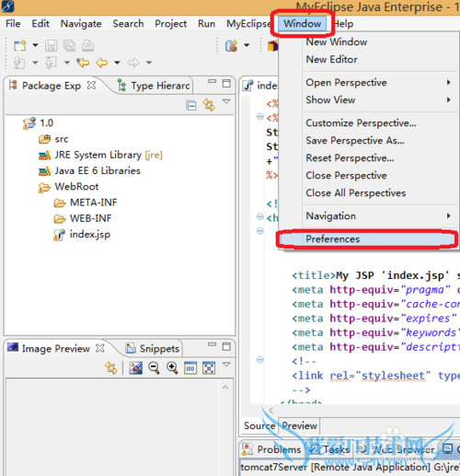Open the Search menu
This screenshot has width=460, height=476.
pyautogui.click(x=128, y=24)
